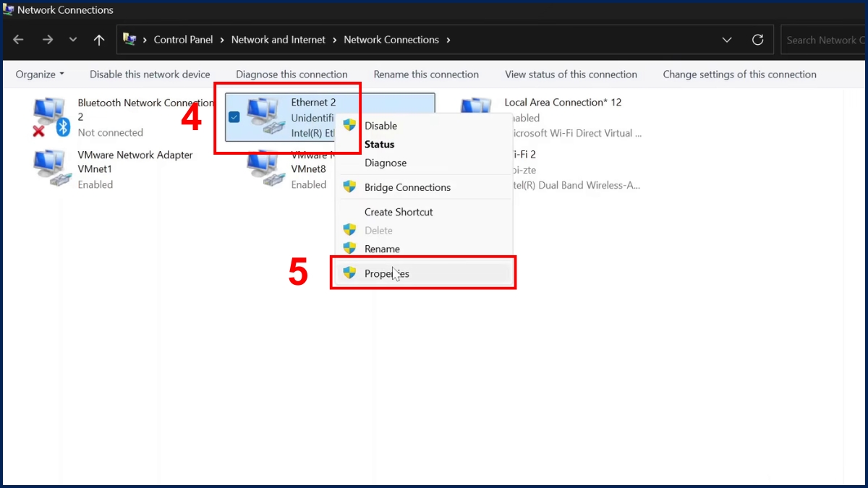868x488 pixels.
Task: Choose Properties from the context menu
Action: pos(386,273)
